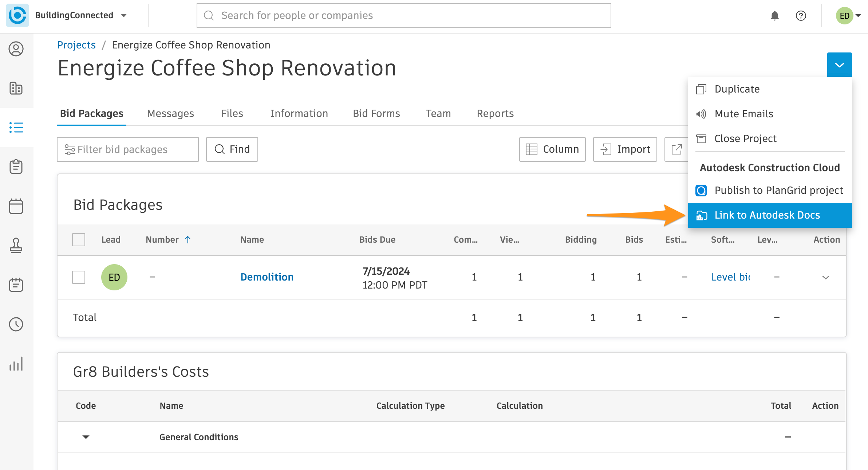
Task: Switch to the Team tab
Action: (438, 113)
